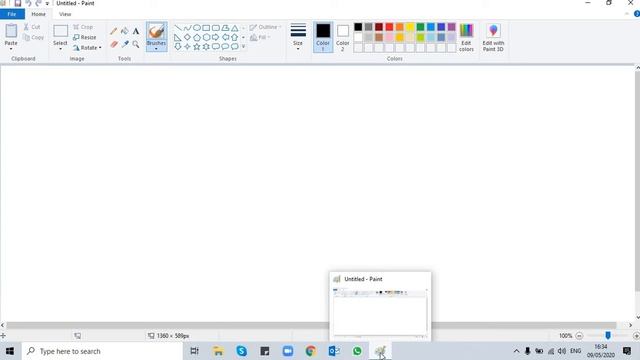The height and width of the screenshot is (360, 640).
Task: Open the Customize Quick Access Toolbar arrow
Action: (47, 3)
